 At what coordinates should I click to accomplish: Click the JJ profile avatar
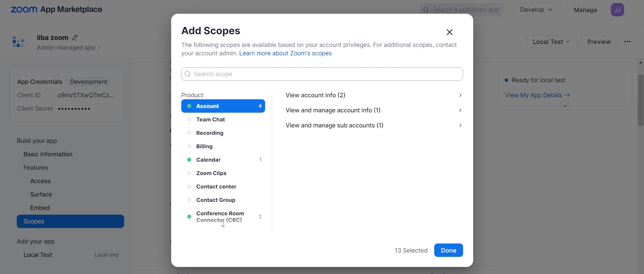tap(617, 10)
